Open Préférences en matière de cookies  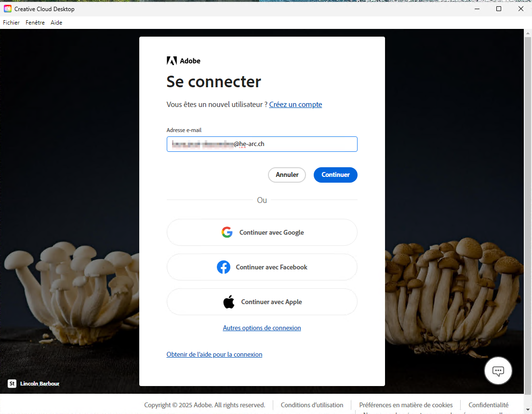pyautogui.click(x=406, y=405)
